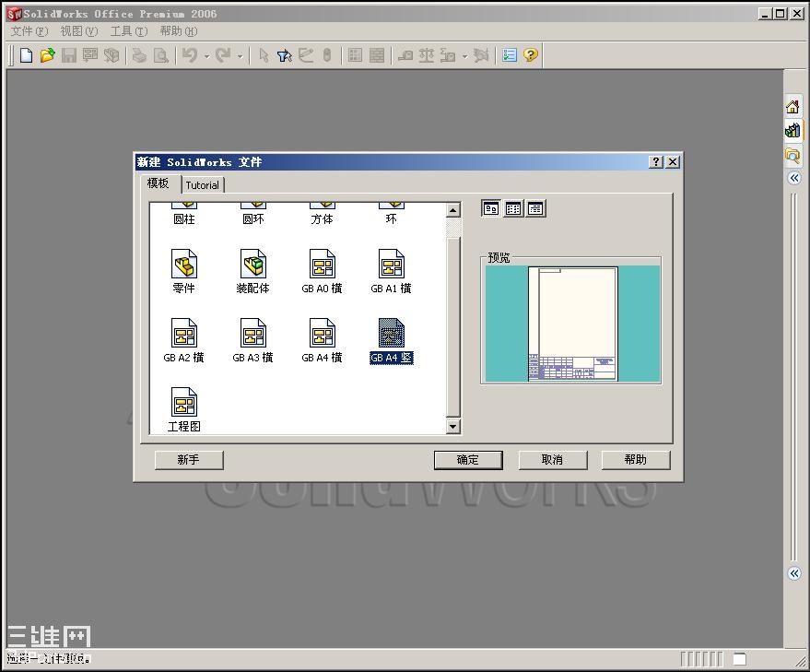Click the 环 template label
Screen dimensions: 810x672
click(391, 219)
